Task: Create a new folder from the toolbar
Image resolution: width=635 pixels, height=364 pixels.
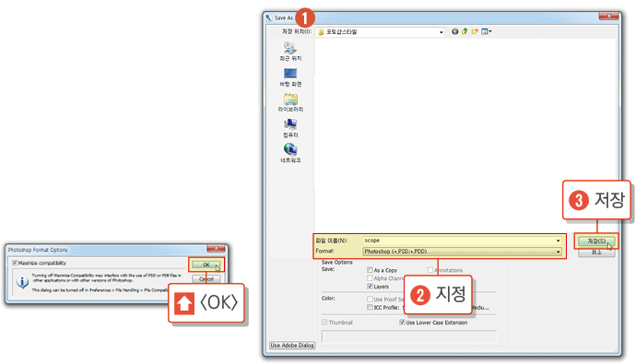Action: [475, 31]
